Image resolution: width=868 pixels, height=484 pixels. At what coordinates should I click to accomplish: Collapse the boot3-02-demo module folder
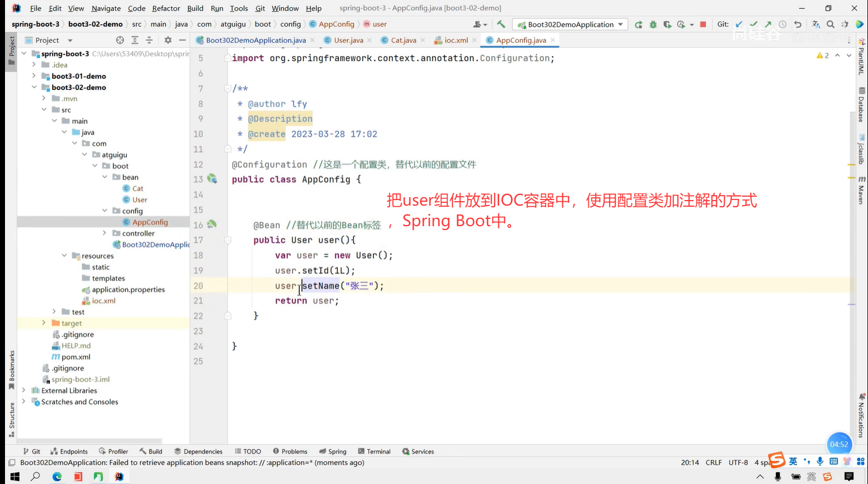pyautogui.click(x=34, y=87)
